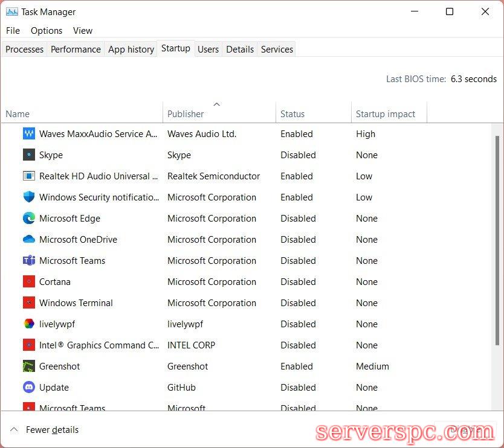
Task: Click the vertical scrollbar in startup list
Action: (x=496, y=242)
